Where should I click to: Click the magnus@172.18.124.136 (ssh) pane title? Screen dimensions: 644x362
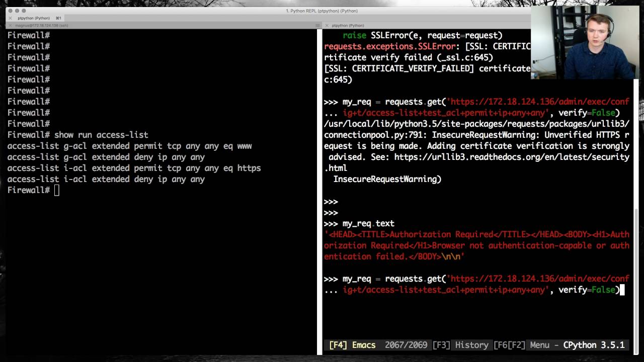(x=42, y=25)
